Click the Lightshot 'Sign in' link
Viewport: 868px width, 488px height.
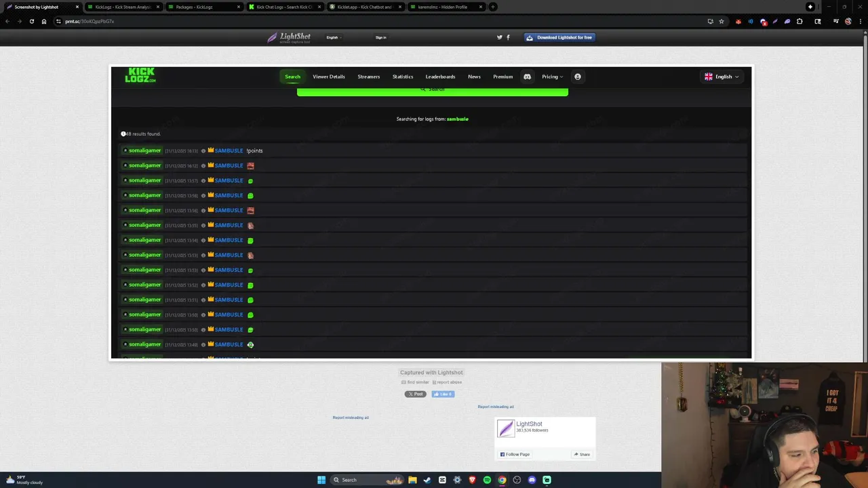tap(381, 37)
